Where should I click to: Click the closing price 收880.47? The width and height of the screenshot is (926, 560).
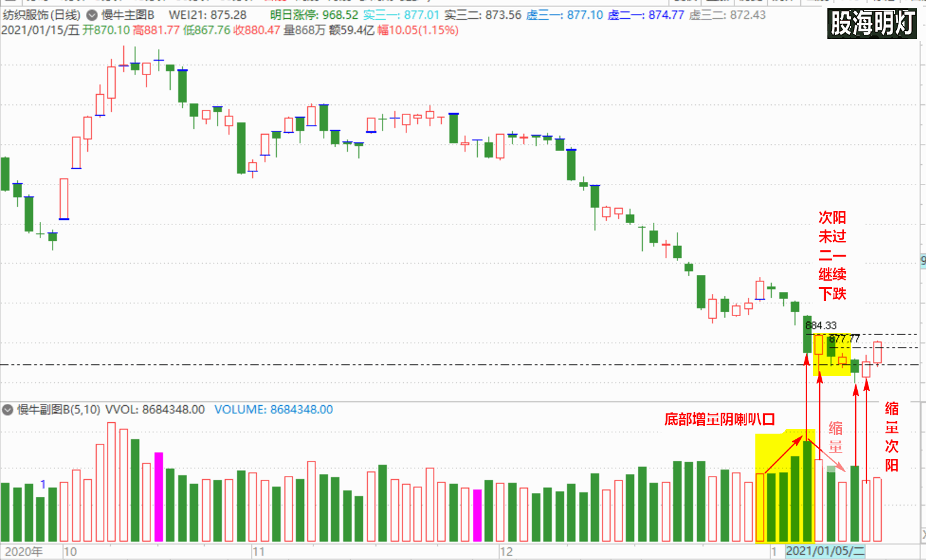coord(257,30)
